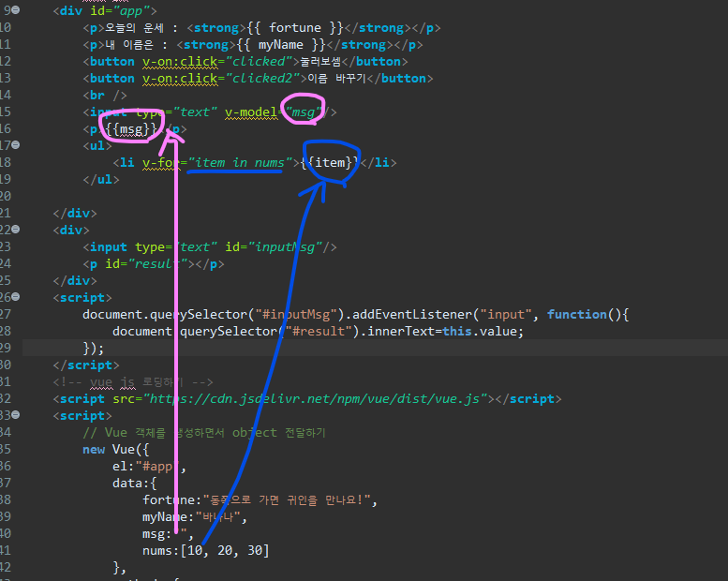Fold the first script block on line 26
The image size is (728, 581).
(x=16, y=296)
